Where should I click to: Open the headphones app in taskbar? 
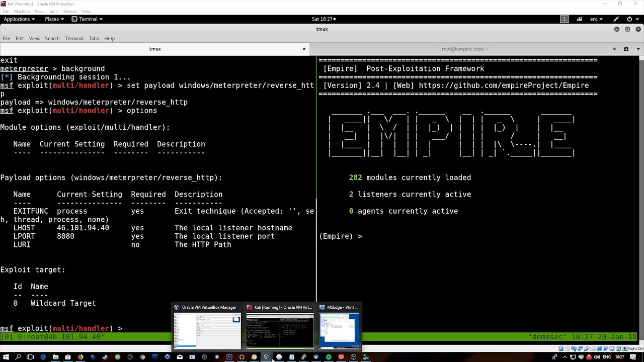(242, 357)
